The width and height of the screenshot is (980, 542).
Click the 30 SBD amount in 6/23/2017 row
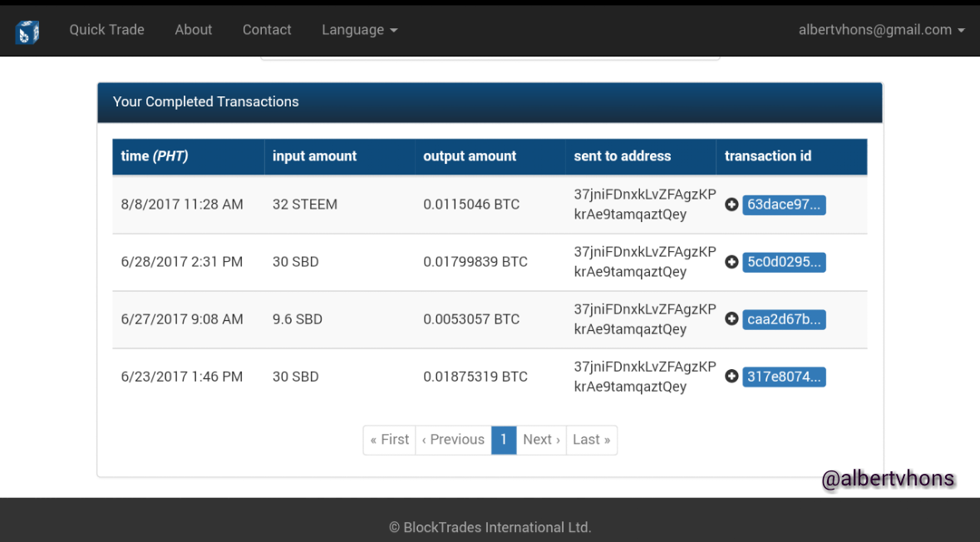296,377
